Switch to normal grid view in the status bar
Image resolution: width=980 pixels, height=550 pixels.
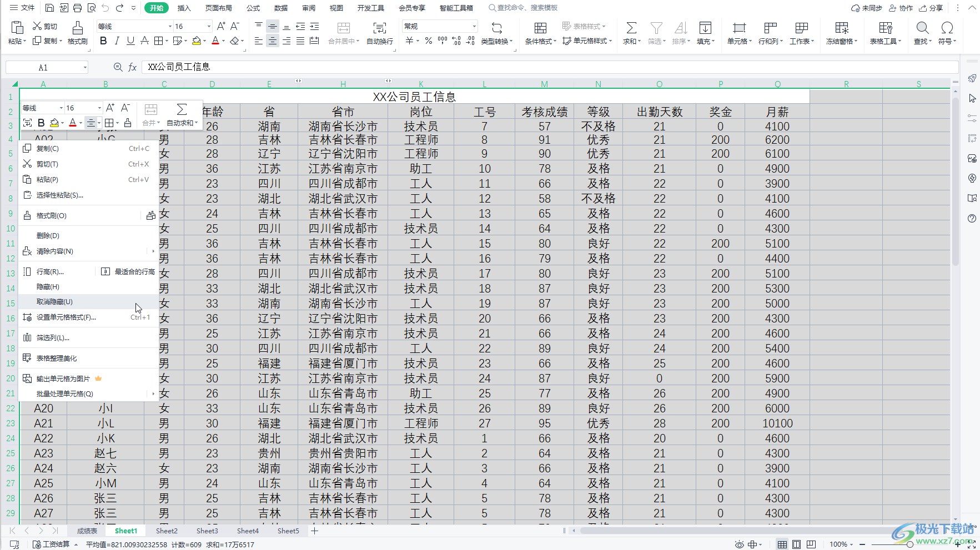[x=782, y=544]
